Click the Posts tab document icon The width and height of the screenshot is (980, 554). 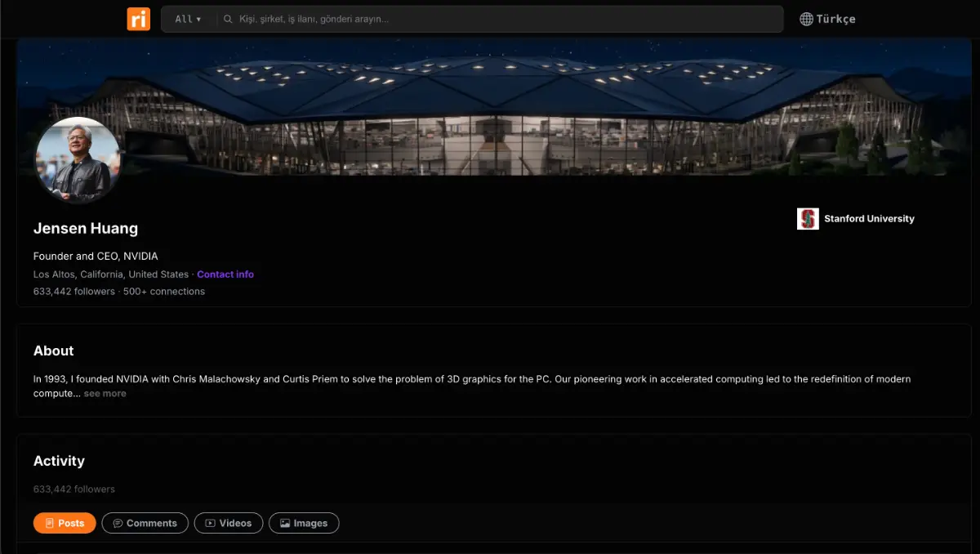pyautogui.click(x=50, y=523)
